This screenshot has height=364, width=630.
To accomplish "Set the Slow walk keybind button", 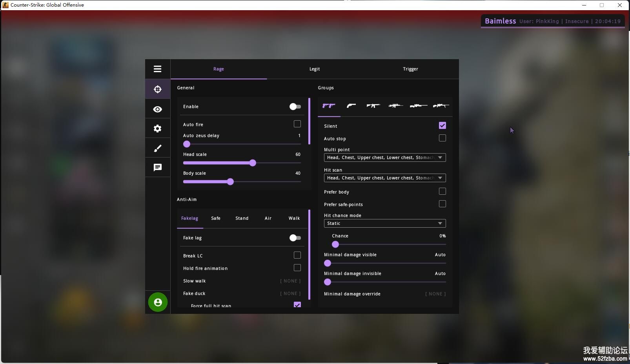I will [x=290, y=281].
